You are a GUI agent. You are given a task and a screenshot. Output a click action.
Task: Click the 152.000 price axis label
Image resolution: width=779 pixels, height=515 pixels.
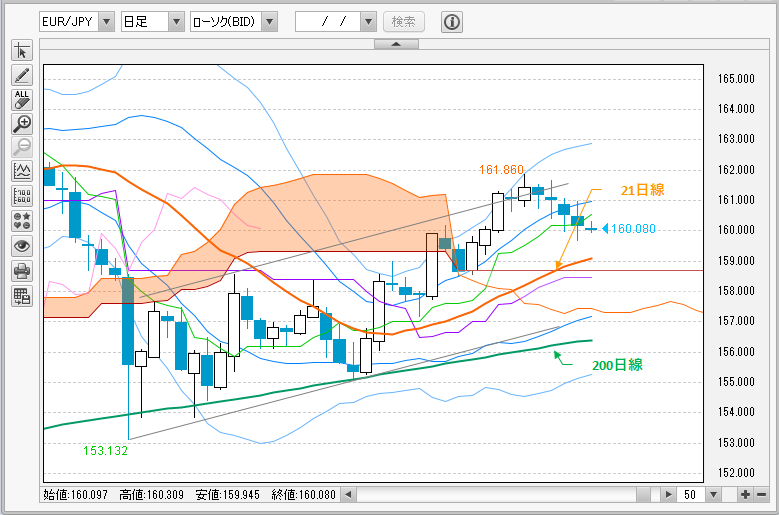click(x=736, y=473)
